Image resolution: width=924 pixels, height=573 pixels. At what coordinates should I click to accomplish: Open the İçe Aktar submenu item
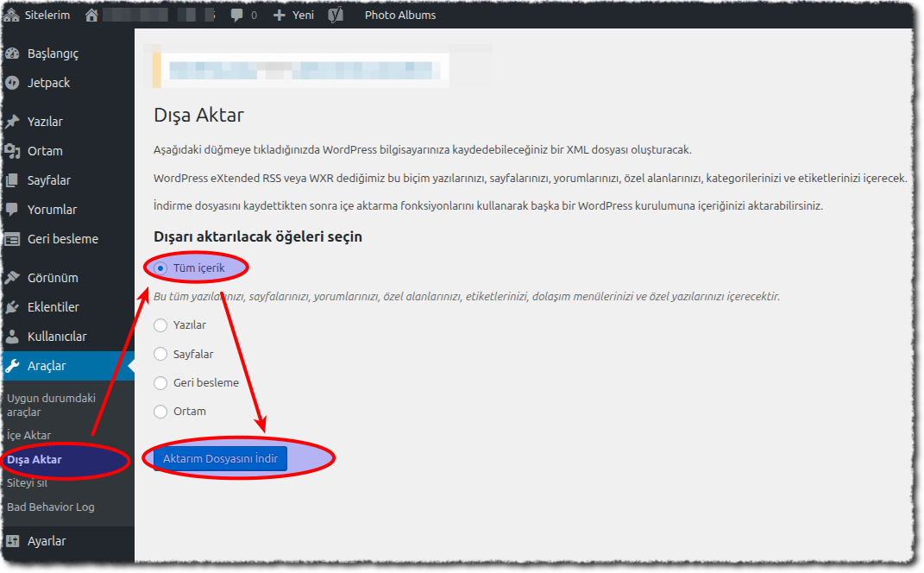[28, 435]
